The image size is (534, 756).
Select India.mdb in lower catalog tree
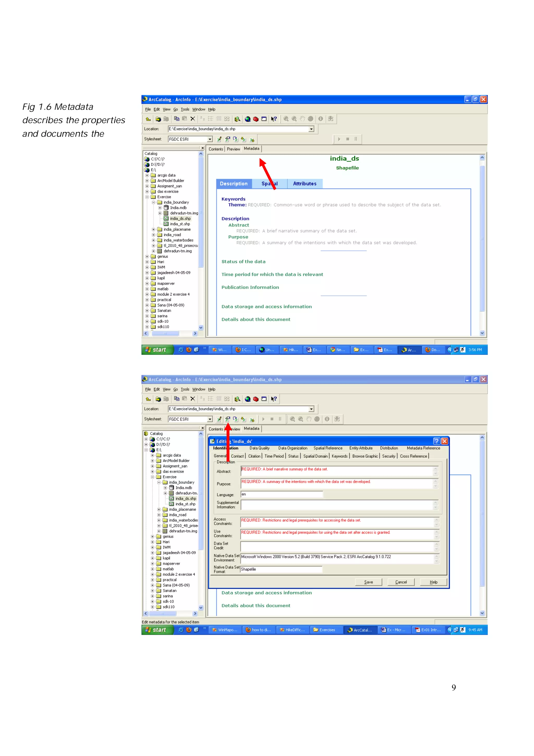coord(184,488)
